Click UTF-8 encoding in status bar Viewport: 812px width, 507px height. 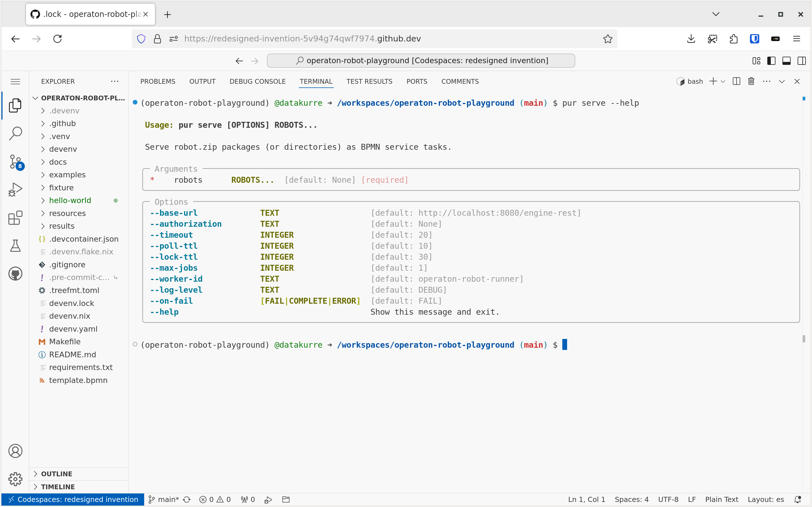pos(668,500)
